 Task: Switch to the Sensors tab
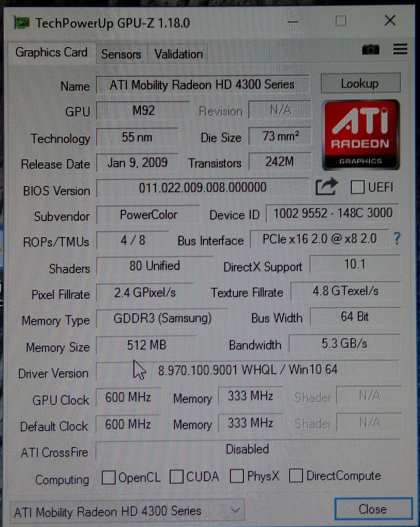pyautogui.click(x=121, y=54)
